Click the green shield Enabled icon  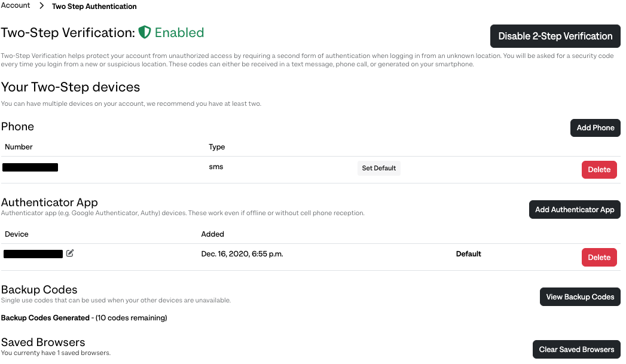(x=145, y=32)
